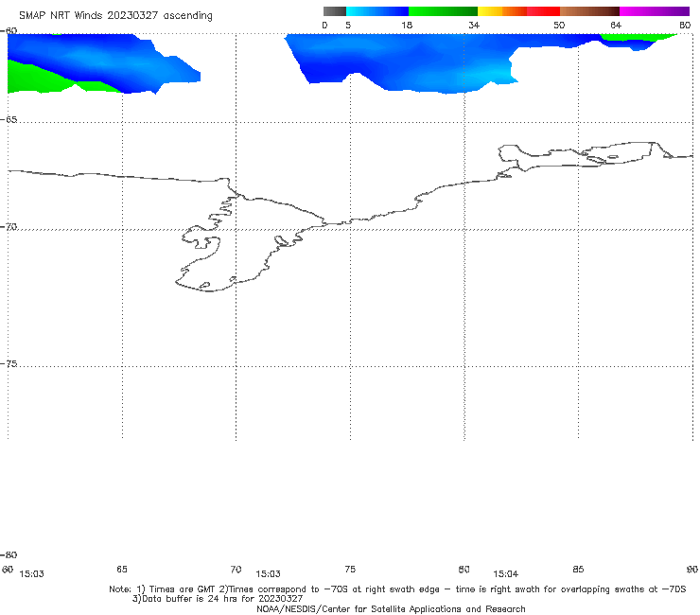The height and width of the screenshot is (615, 700).
Task: Click the '70' longitude axis label
Action: pyautogui.click(x=236, y=570)
